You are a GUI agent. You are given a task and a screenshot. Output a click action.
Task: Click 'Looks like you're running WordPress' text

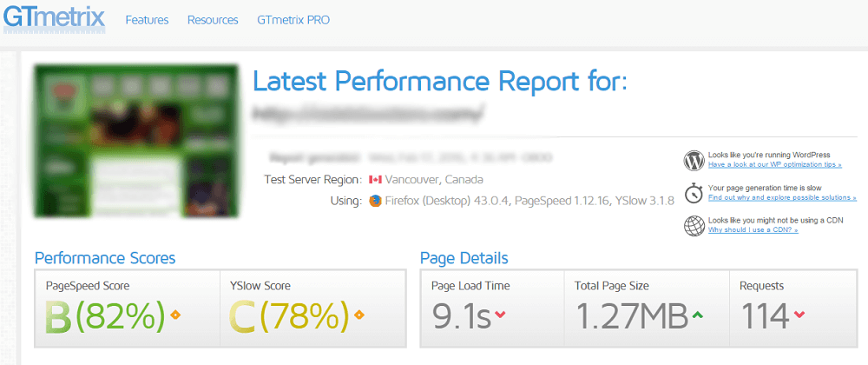pyautogui.click(x=769, y=155)
